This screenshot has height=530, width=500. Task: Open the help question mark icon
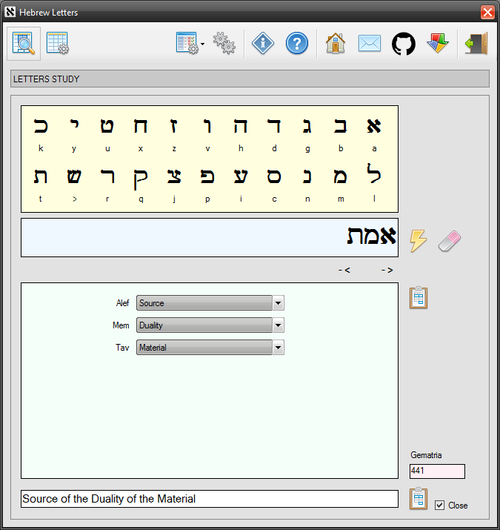pos(297,43)
